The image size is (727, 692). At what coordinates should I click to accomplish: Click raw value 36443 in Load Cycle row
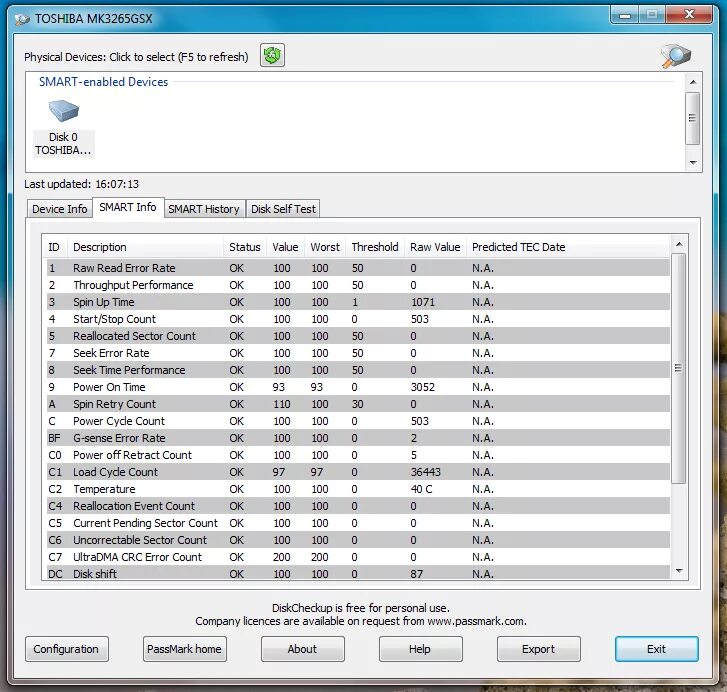(x=426, y=472)
